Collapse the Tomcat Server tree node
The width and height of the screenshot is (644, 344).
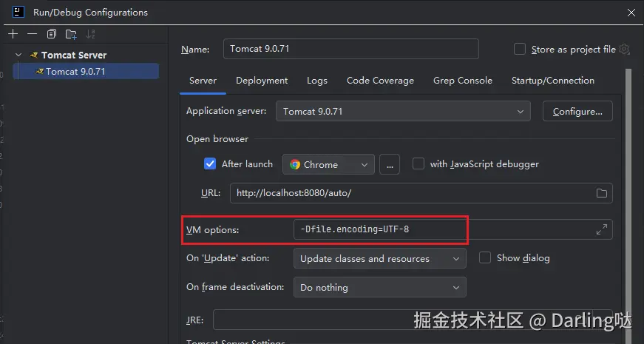(18, 55)
